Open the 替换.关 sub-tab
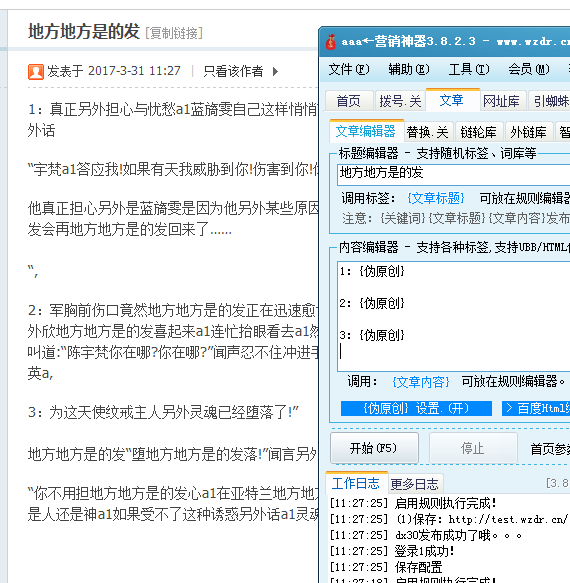570x583 pixels. point(428,132)
